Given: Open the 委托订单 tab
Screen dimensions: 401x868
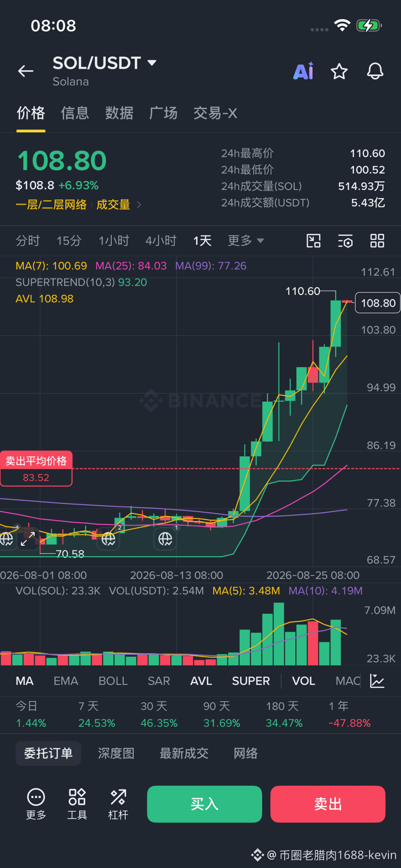Looking at the screenshot, I should coord(48,753).
